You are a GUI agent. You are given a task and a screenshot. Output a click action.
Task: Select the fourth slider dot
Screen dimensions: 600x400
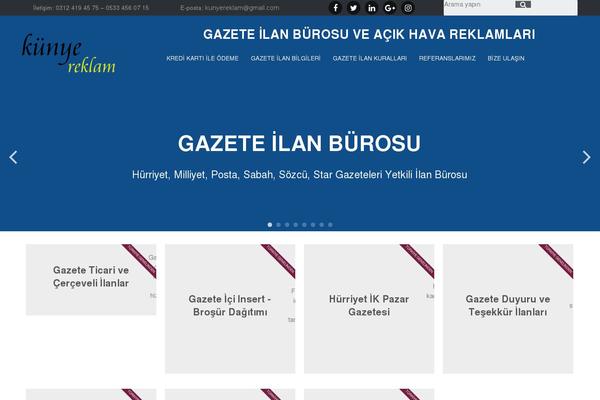point(296,225)
